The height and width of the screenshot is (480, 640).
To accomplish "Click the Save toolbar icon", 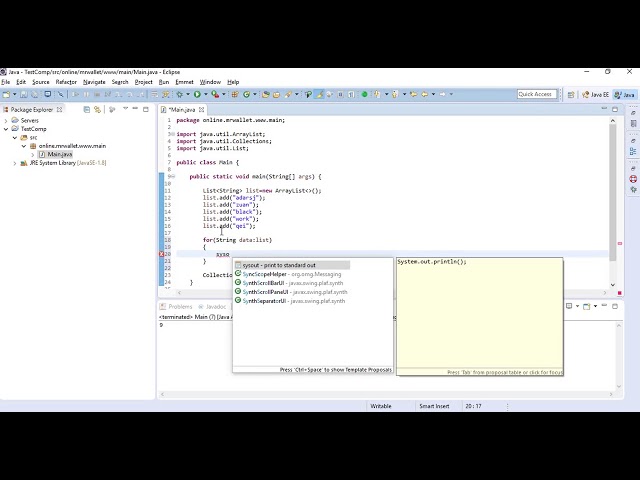I will pos(24,95).
